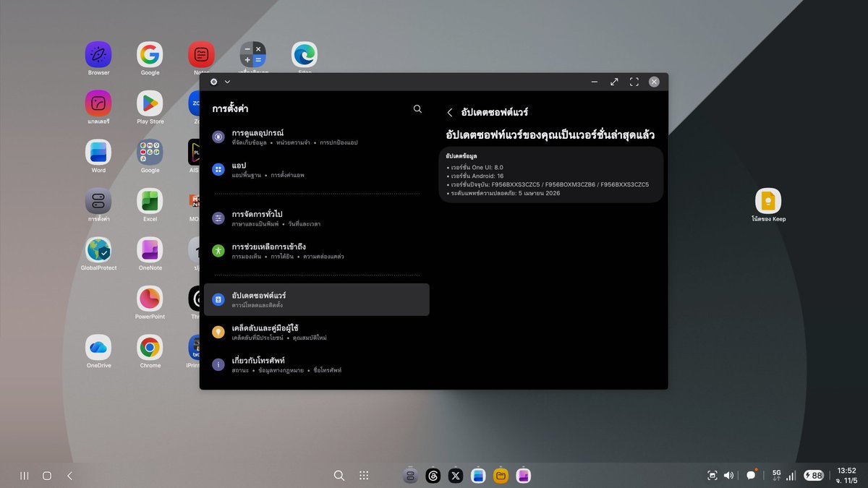Click the F956BXXS3CZC5 current version line
The image size is (868, 488).
[548, 184]
